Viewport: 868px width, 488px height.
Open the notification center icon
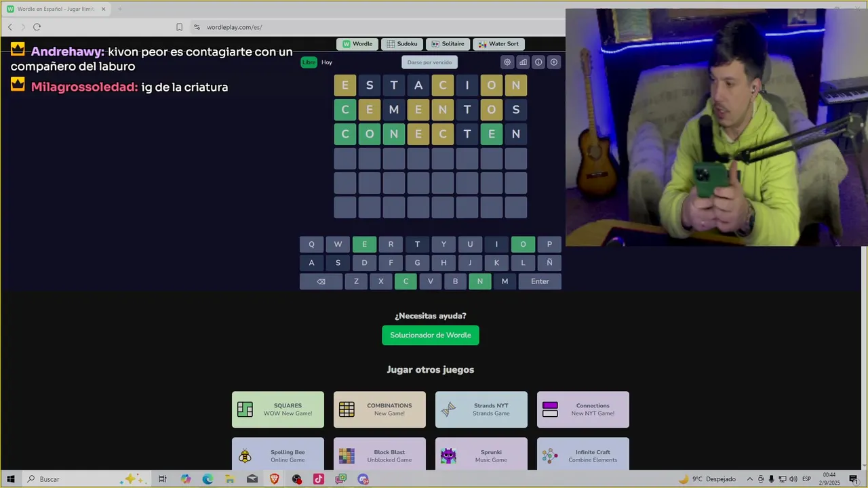pos(853,479)
